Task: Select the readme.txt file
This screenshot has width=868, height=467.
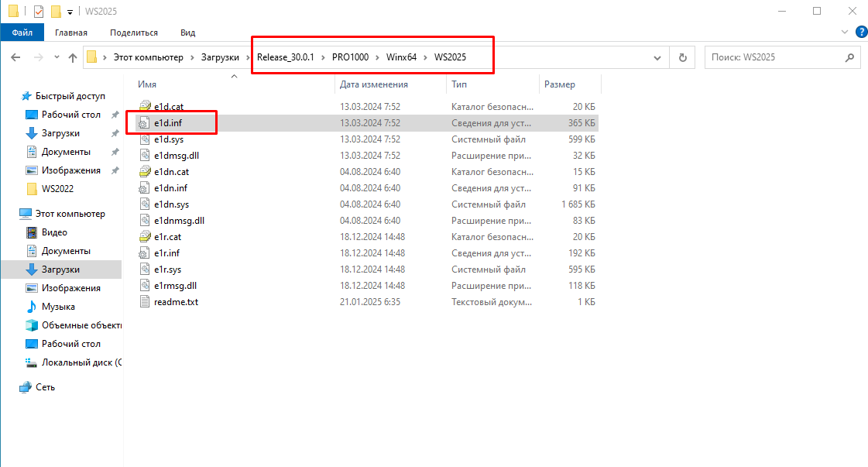Action: pos(176,302)
